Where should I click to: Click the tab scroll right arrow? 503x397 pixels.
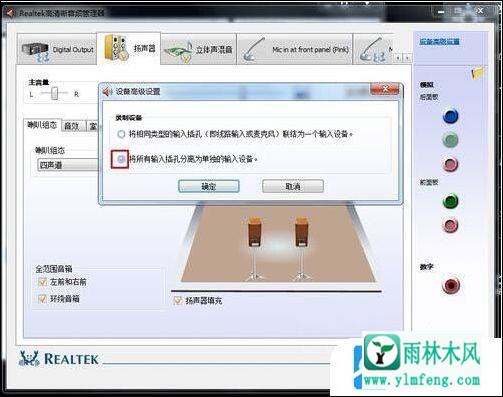pyautogui.click(x=407, y=58)
